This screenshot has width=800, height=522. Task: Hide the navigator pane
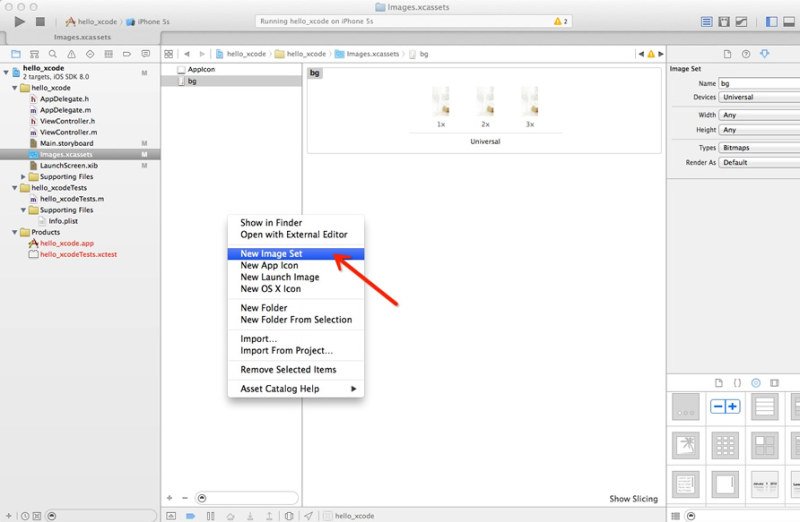tap(771, 21)
